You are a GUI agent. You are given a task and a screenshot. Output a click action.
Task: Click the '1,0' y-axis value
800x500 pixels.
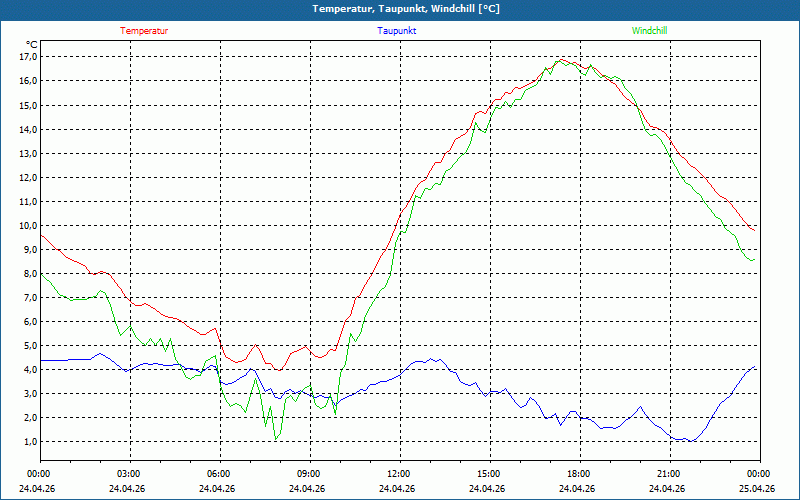coord(31,441)
